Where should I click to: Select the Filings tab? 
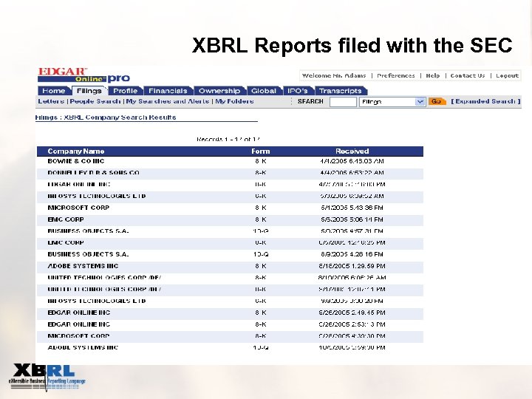89,91
